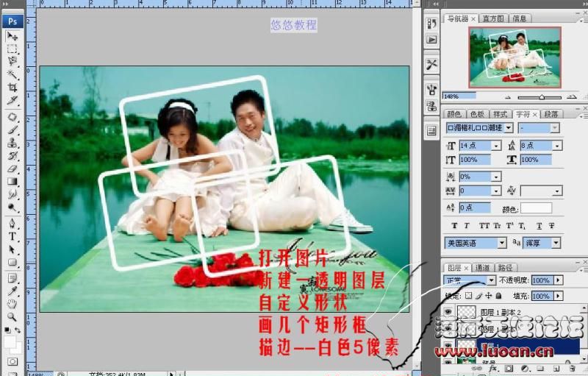Select the Pen tool

click(x=12, y=224)
